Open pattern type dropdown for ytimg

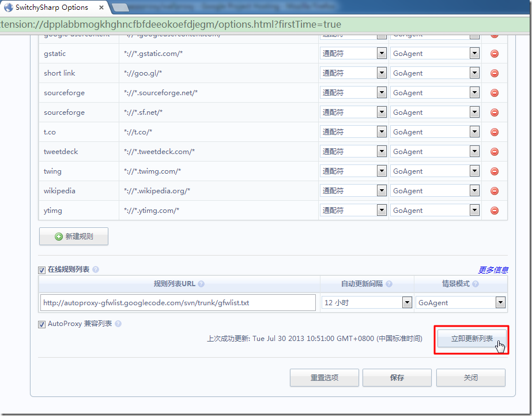tap(353, 211)
